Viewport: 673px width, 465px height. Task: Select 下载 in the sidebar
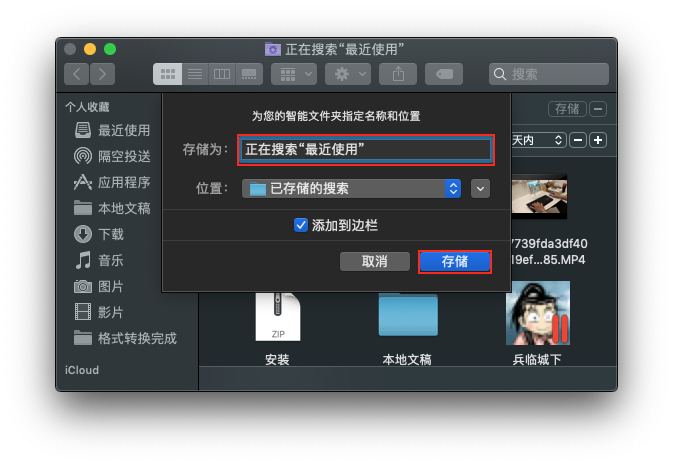point(110,234)
